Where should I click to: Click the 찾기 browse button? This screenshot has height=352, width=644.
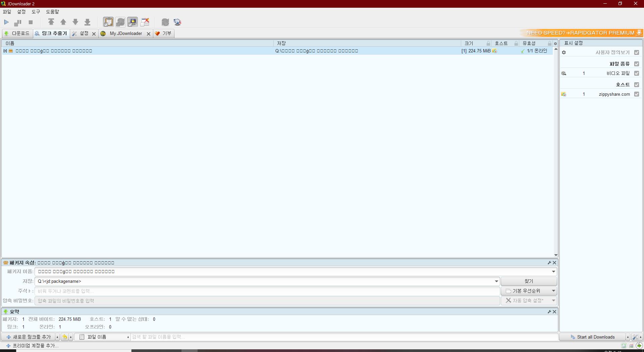pos(529,281)
